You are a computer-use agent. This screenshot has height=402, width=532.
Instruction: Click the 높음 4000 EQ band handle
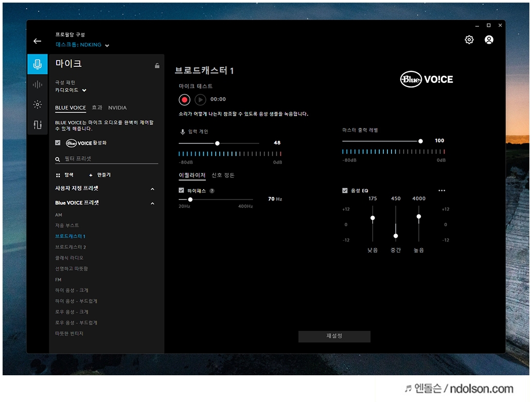pyautogui.click(x=419, y=216)
